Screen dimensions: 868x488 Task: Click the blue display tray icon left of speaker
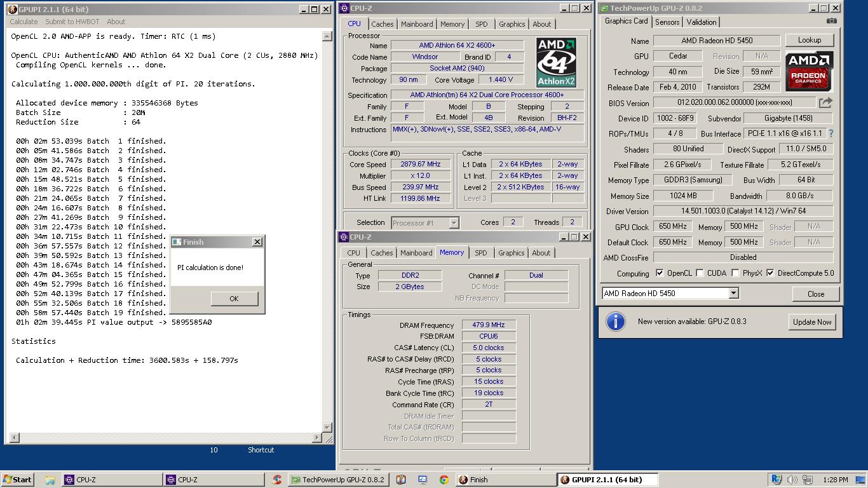(776, 480)
